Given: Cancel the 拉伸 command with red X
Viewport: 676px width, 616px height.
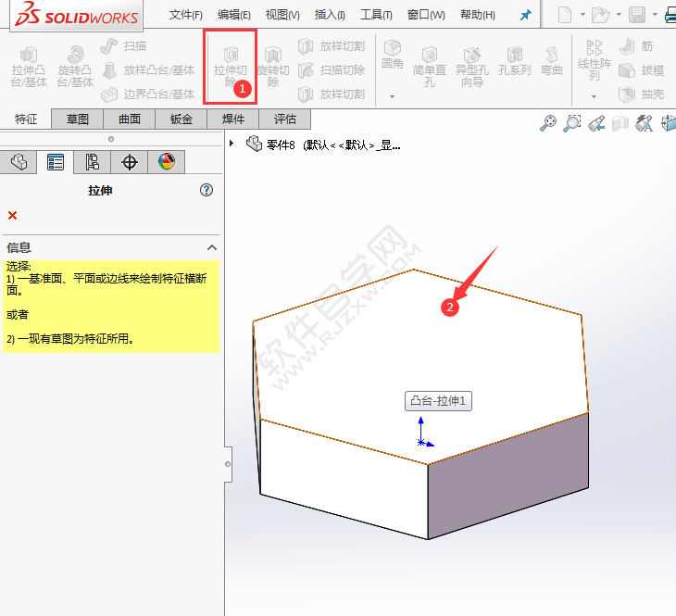Looking at the screenshot, I should 13,215.
